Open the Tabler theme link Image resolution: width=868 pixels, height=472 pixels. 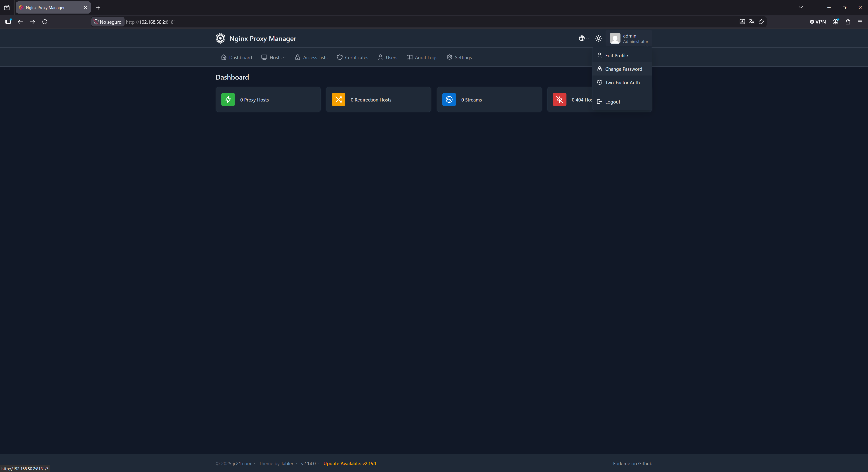[287, 464]
